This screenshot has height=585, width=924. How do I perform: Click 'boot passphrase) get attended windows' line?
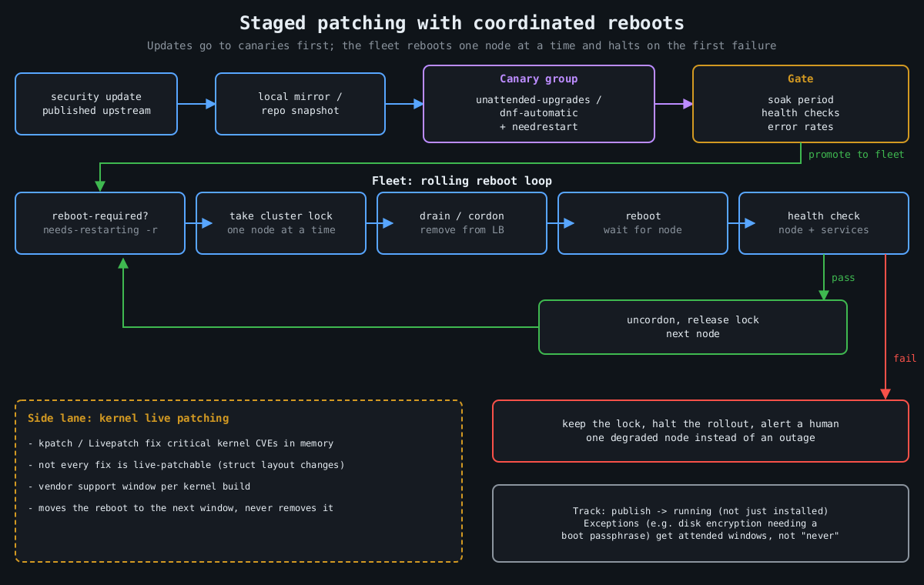(x=701, y=536)
